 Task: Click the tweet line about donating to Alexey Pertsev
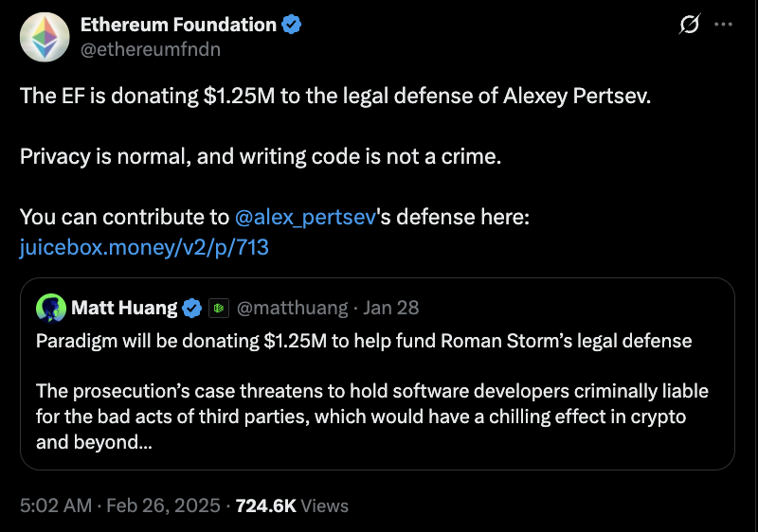coord(335,98)
